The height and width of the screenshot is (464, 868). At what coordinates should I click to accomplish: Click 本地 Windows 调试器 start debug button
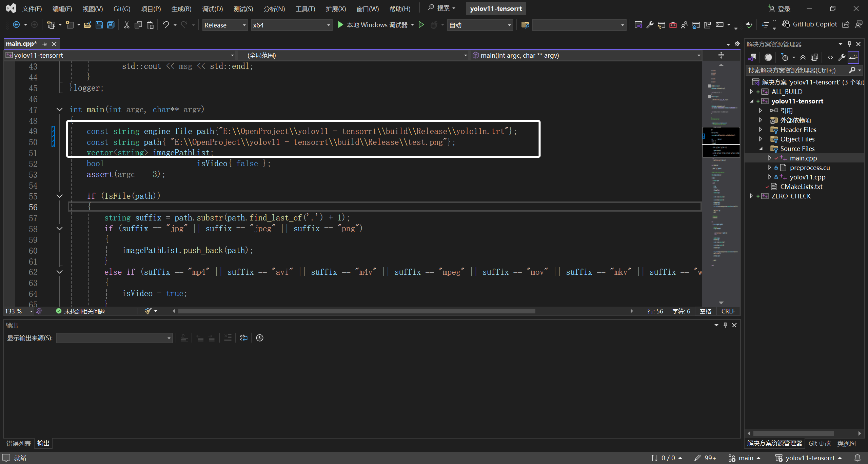pyautogui.click(x=373, y=25)
